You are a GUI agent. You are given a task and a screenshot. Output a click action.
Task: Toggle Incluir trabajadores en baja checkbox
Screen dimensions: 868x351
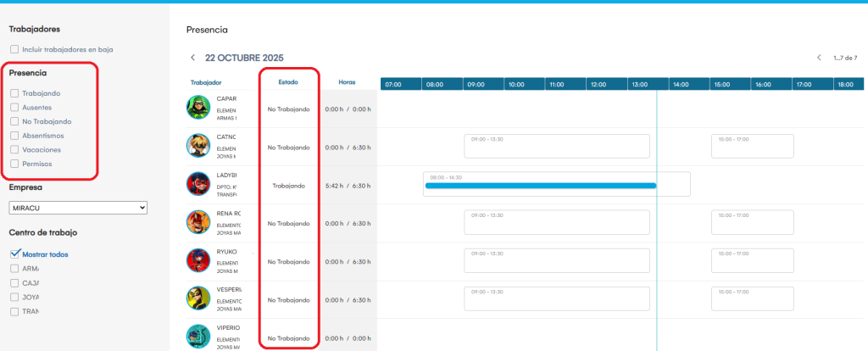pos(14,49)
